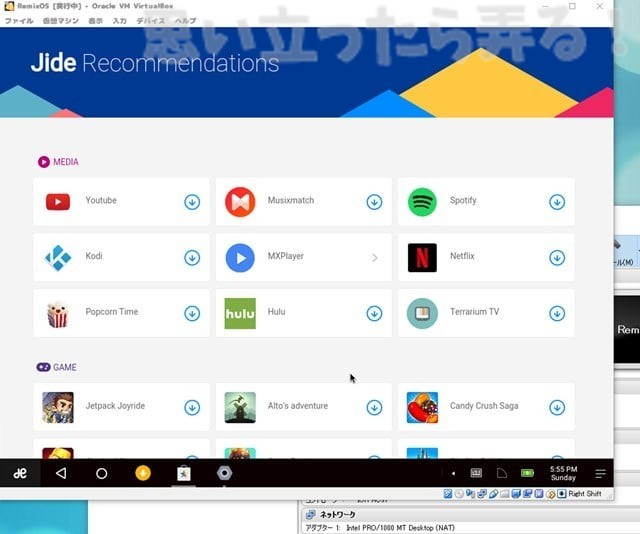640x534 pixels.
Task: Click Popcorn Time download arrow
Action: [x=192, y=314]
